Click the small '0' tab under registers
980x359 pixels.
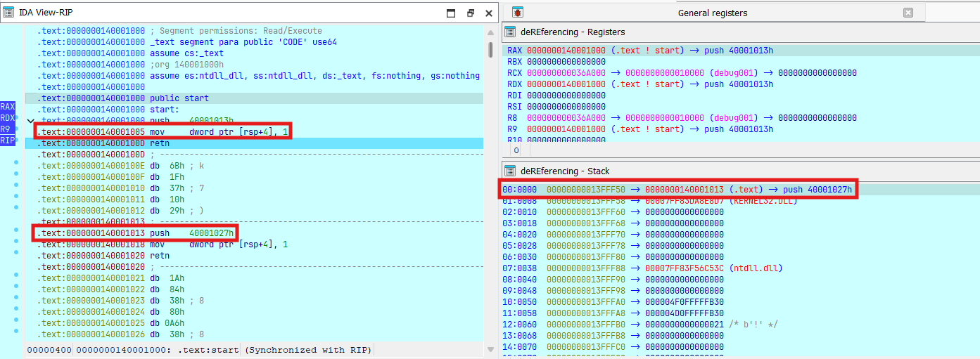point(516,150)
